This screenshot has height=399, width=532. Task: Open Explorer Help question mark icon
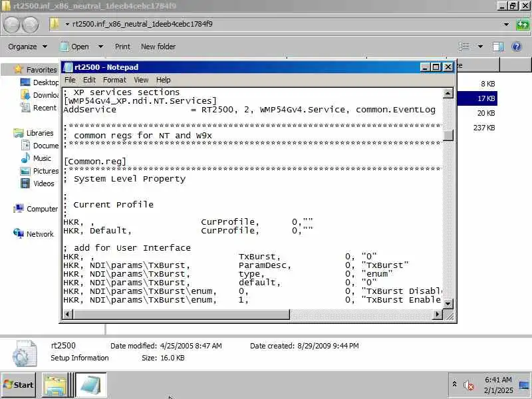coord(517,47)
